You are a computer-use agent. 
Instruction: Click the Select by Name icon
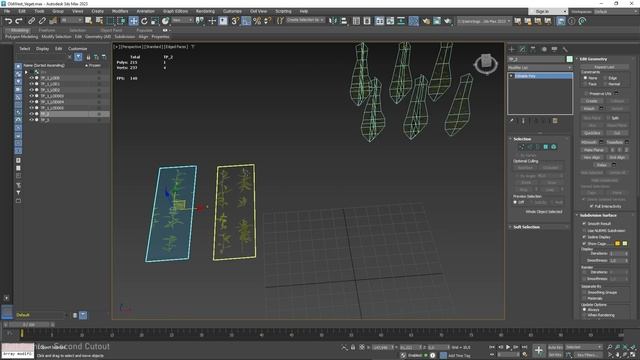(x=99, y=21)
